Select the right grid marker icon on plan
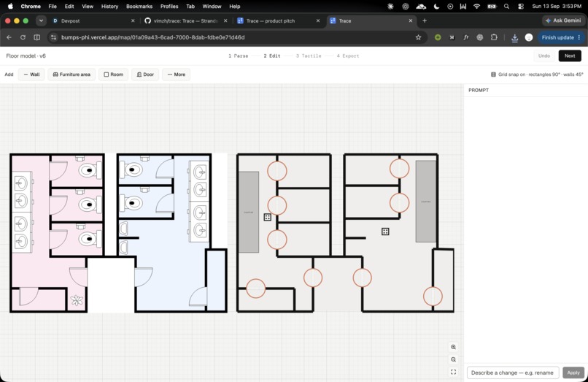The image size is (588, 382). pos(385,232)
